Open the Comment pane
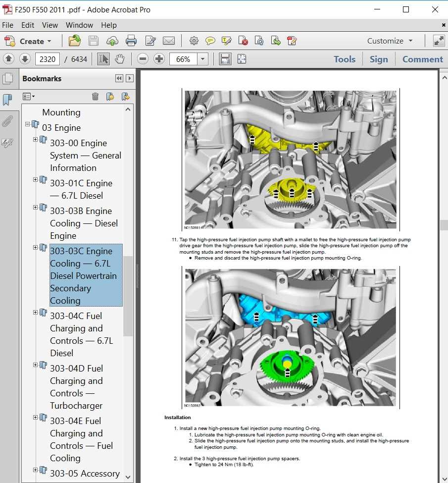Viewport: 448px width, 483px height. click(x=422, y=59)
